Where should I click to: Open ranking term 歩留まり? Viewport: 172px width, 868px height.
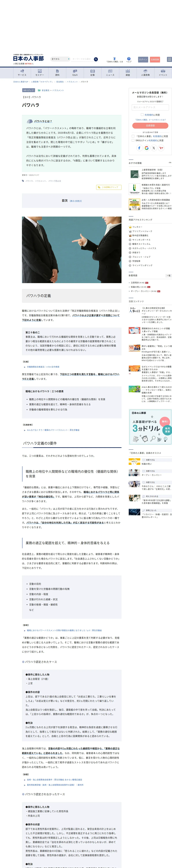coord(136,252)
